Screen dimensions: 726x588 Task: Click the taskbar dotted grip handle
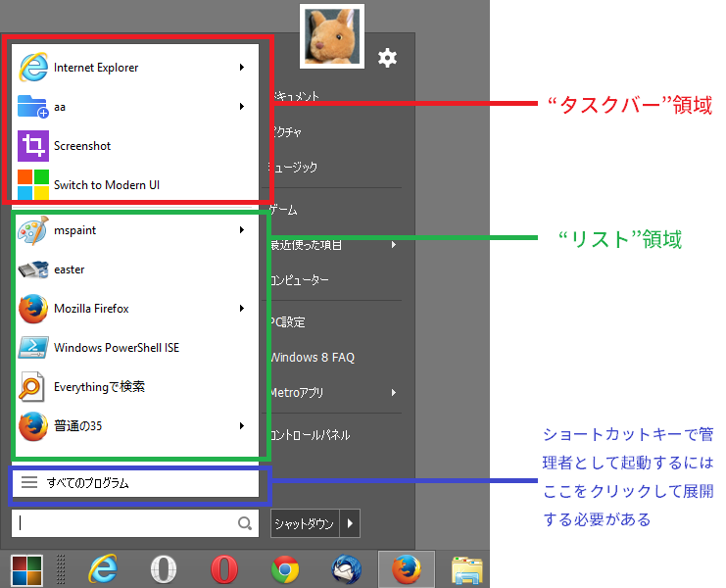[x=61, y=569]
